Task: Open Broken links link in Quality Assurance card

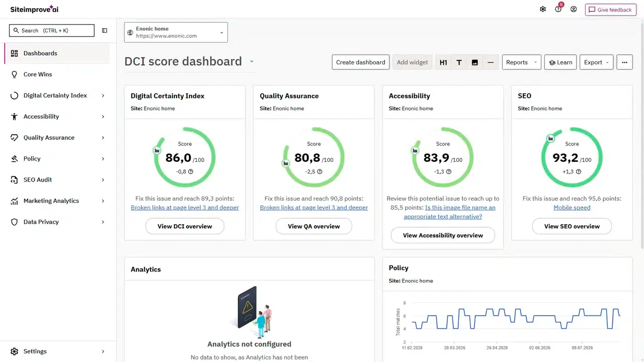Action: pyautogui.click(x=314, y=208)
